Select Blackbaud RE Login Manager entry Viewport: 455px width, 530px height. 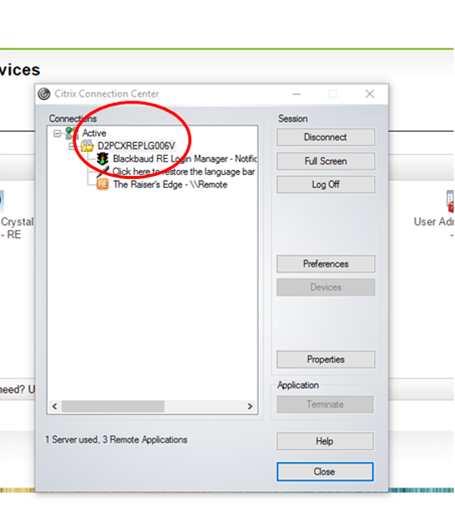(x=185, y=159)
